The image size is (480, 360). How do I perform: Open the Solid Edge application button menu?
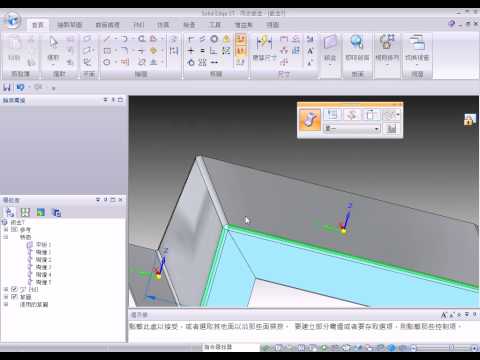(x=13, y=21)
